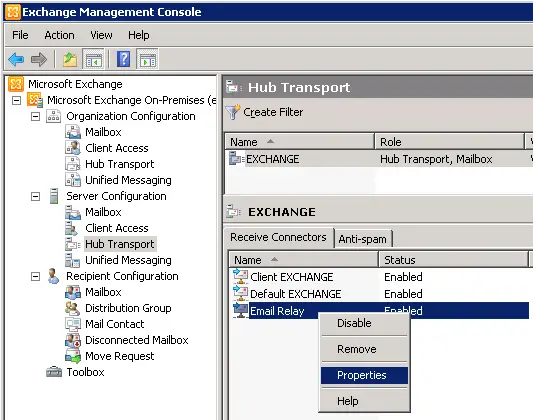Collapse the Organization Configuration node
Image resolution: width=533 pixels, height=420 pixels.
click(x=35, y=117)
